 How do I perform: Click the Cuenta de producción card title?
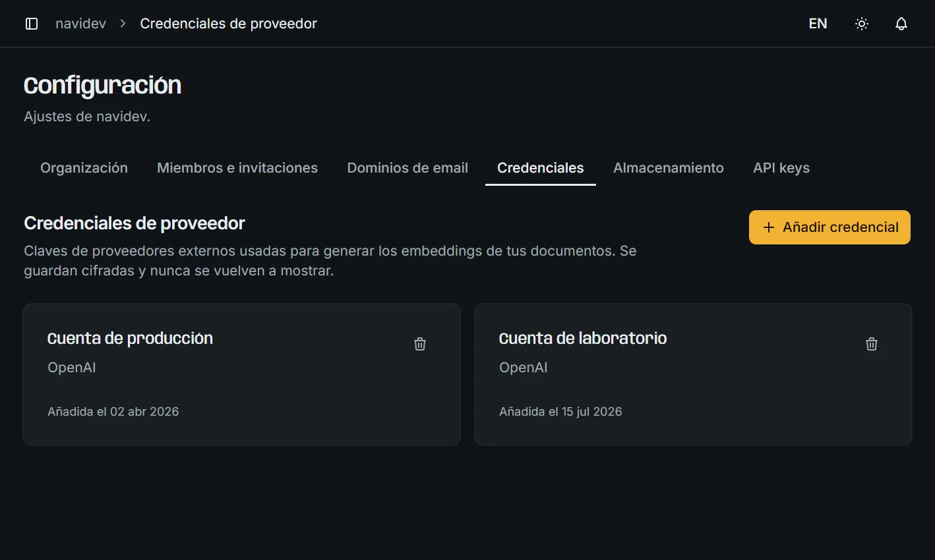[130, 339]
